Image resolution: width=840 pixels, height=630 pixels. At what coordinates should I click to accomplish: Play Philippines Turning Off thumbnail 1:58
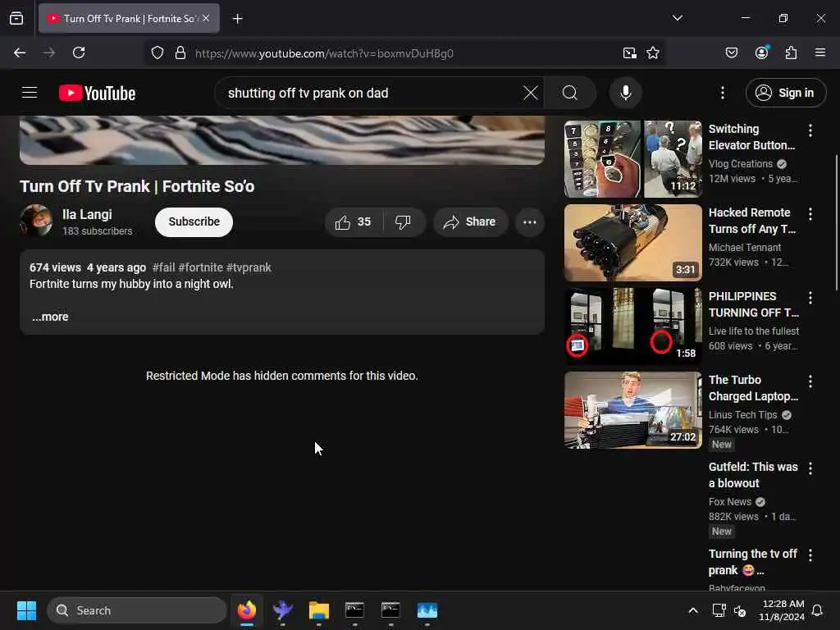coord(632,326)
